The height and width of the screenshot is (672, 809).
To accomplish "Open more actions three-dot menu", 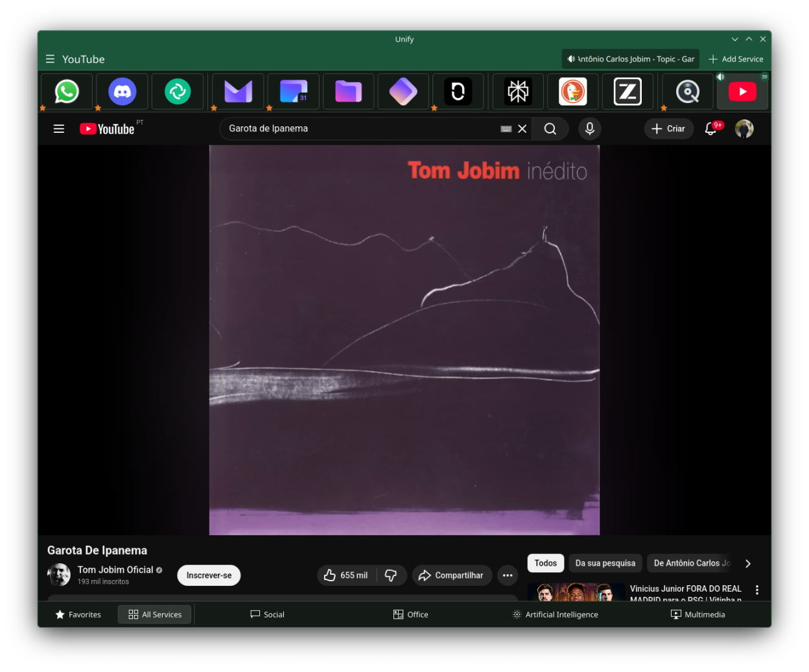I will click(507, 575).
